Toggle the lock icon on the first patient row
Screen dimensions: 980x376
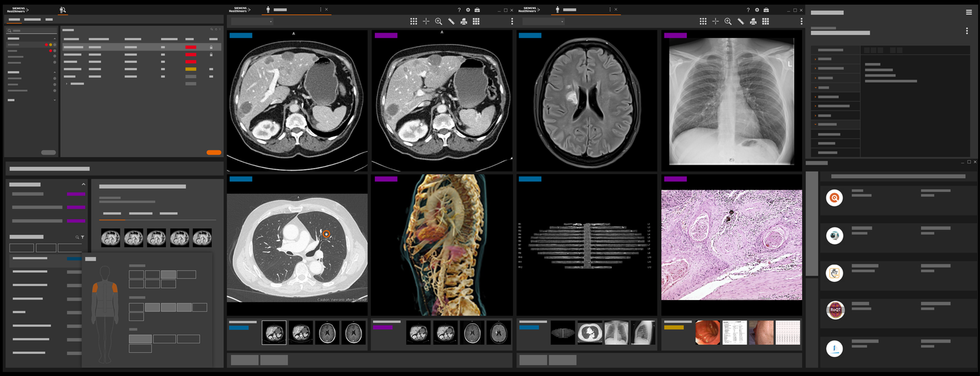tap(211, 47)
